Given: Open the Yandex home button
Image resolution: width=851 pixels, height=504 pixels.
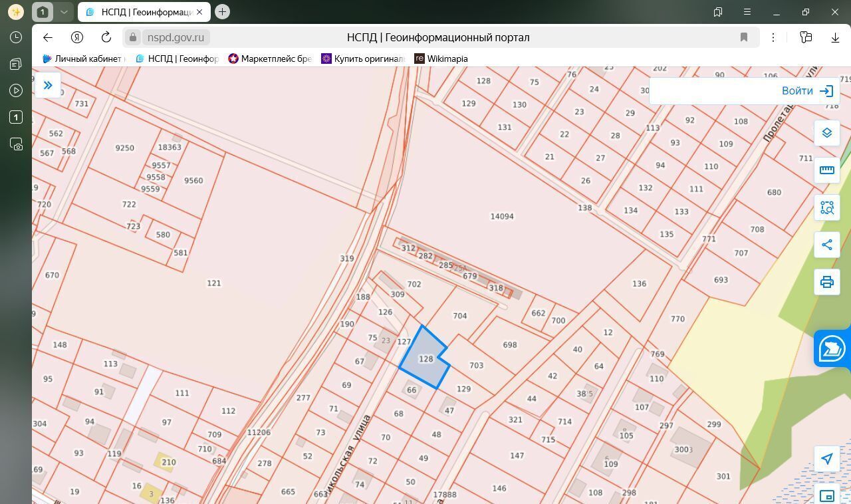Looking at the screenshot, I should [x=77, y=37].
